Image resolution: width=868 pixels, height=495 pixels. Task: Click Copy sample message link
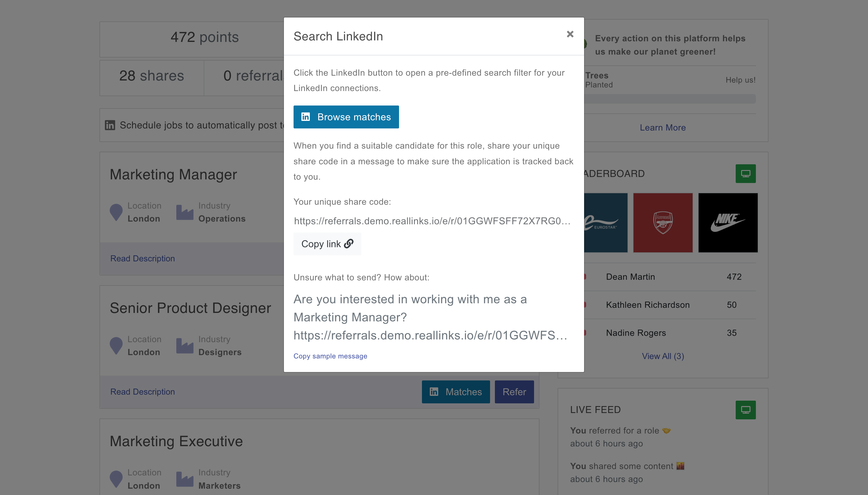click(330, 356)
